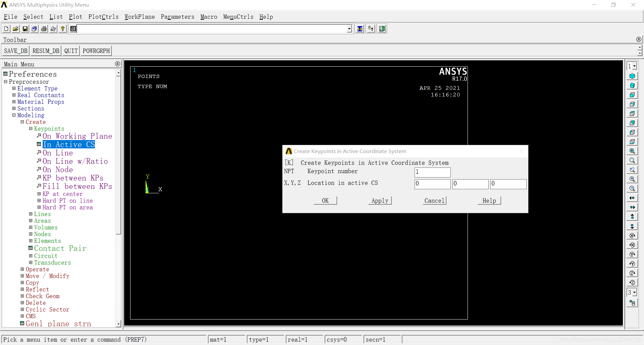Click the RESUM_DB toolbar button
644x345 pixels.
(46, 51)
